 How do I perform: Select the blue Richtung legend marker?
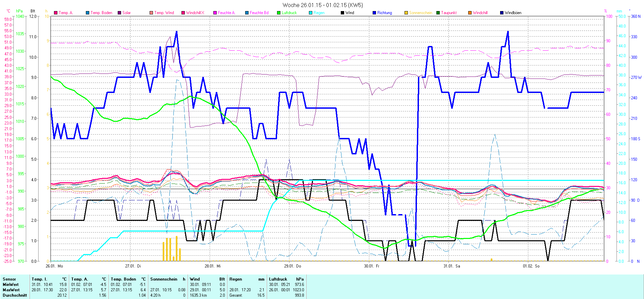tap(374, 13)
